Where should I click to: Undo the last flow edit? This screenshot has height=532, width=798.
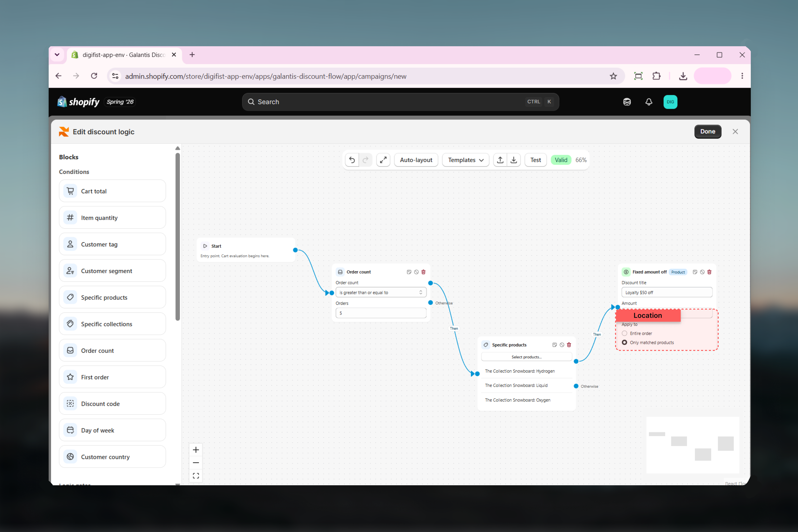(x=352, y=160)
